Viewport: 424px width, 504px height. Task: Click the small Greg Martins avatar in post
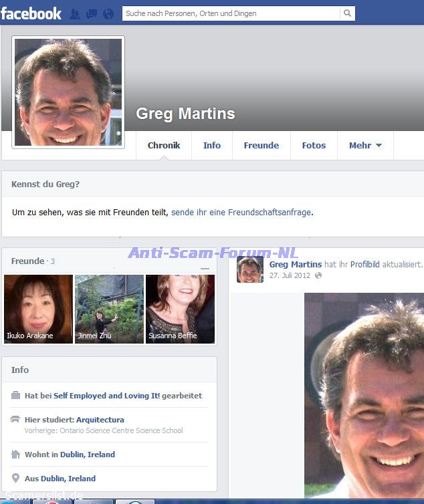tap(250, 269)
